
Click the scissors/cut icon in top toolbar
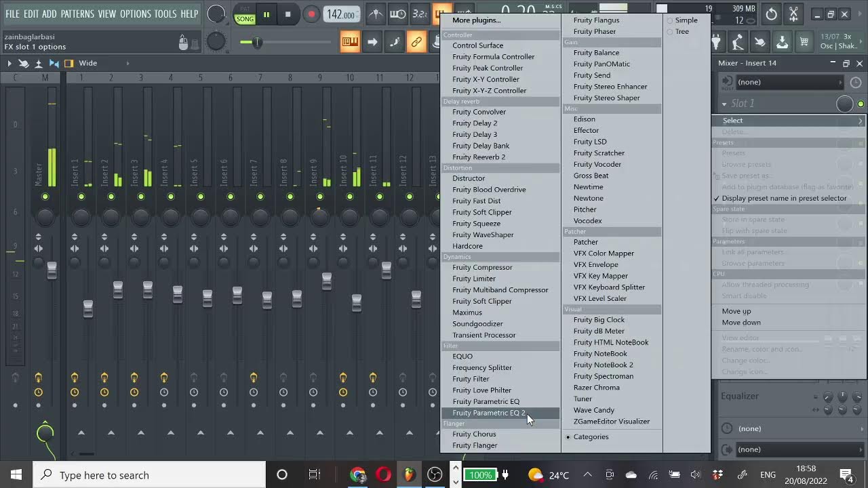(x=793, y=14)
